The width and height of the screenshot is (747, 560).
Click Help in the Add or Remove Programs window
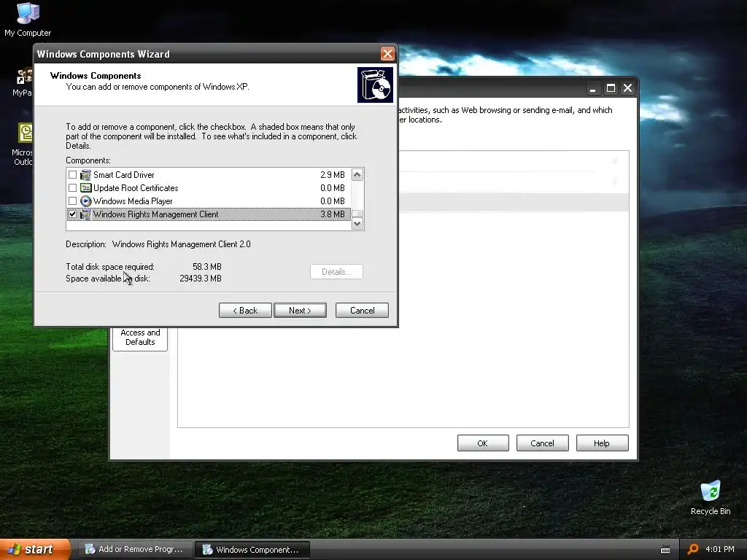602,443
